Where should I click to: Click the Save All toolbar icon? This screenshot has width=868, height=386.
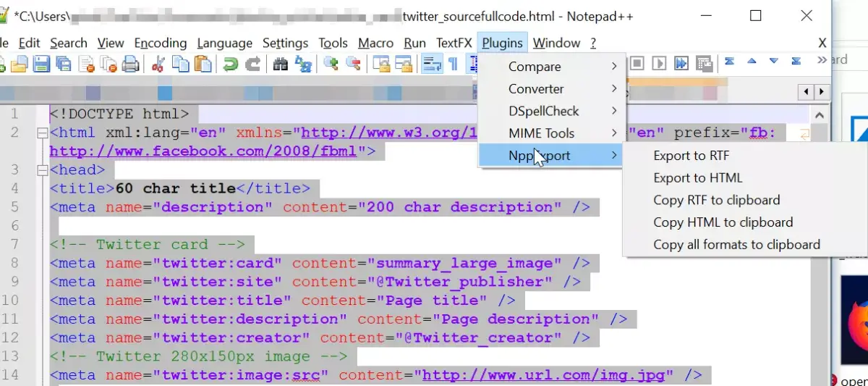[x=63, y=64]
